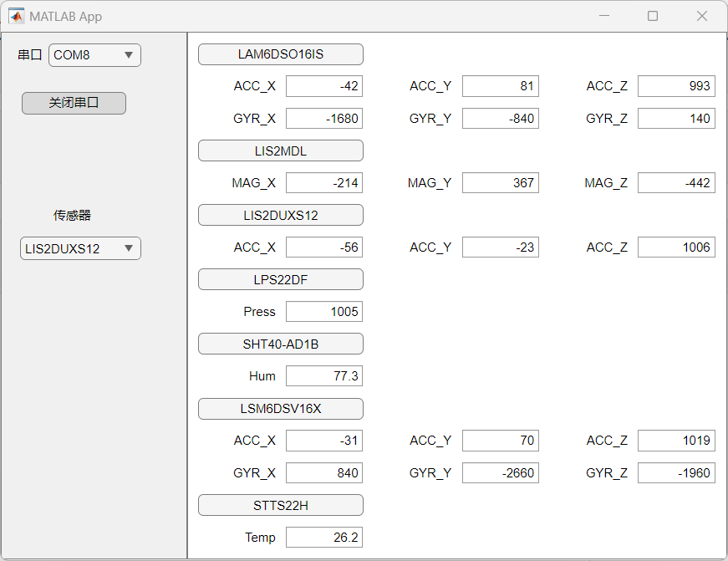Minimize the MATLAB App window
This screenshot has width=728, height=561.
(x=604, y=16)
